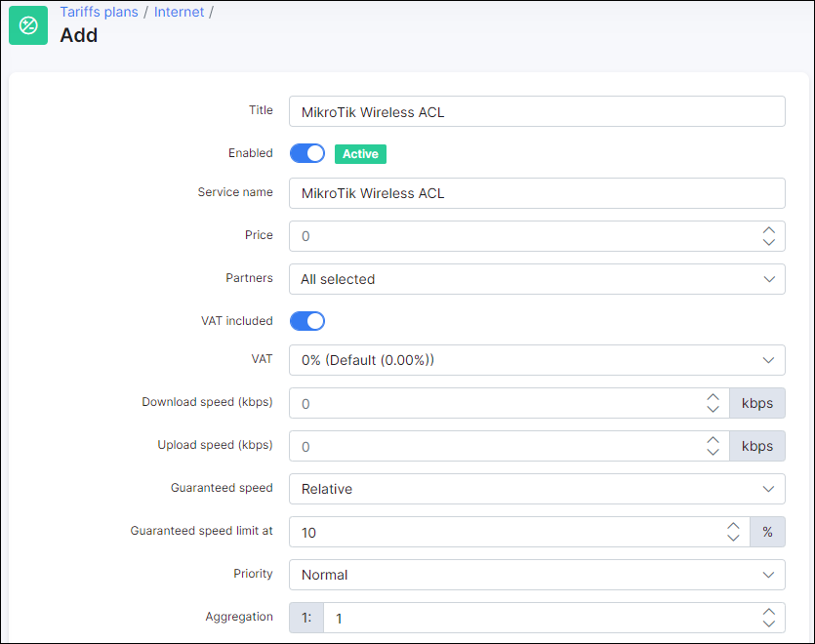
Task: Click the Download speed (kbps) label
Action: tap(207, 402)
